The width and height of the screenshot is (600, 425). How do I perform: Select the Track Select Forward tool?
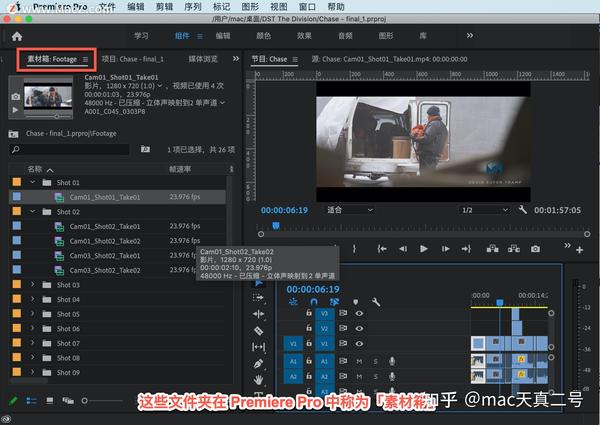tap(258, 298)
